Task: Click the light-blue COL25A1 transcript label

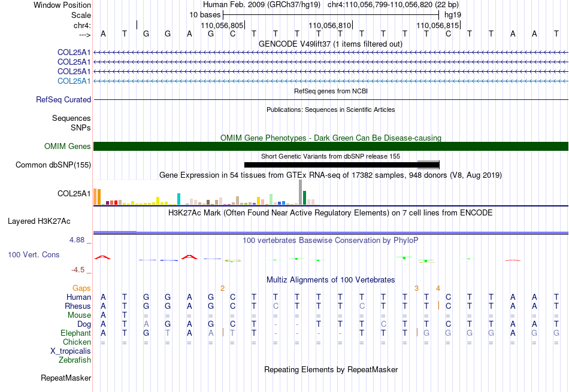Action: pyautogui.click(x=74, y=81)
